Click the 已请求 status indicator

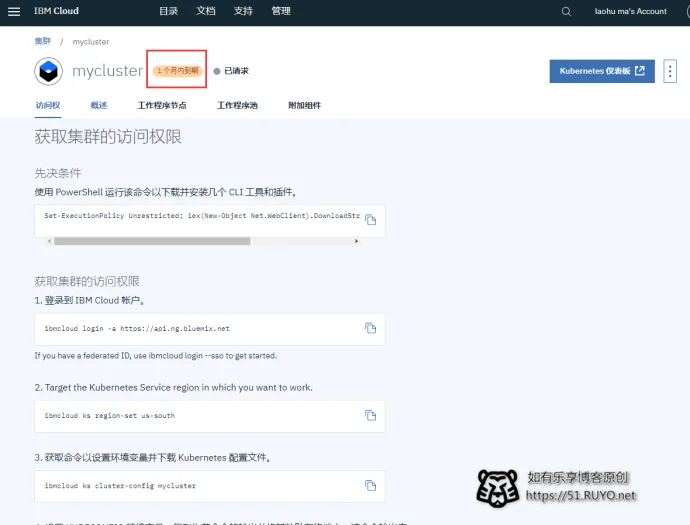click(x=231, y=71)
